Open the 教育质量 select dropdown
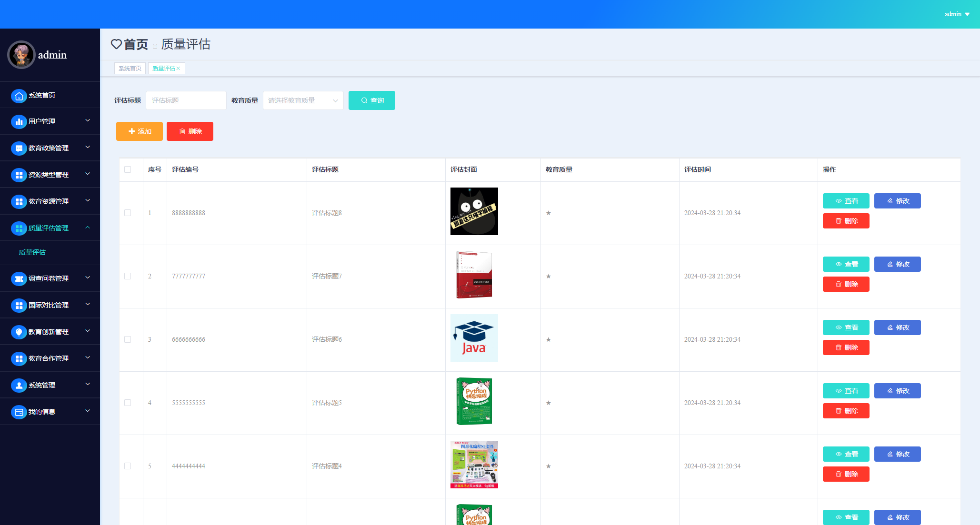The height and width of the screenshot is (525, 980). click(x=303, y=100)
